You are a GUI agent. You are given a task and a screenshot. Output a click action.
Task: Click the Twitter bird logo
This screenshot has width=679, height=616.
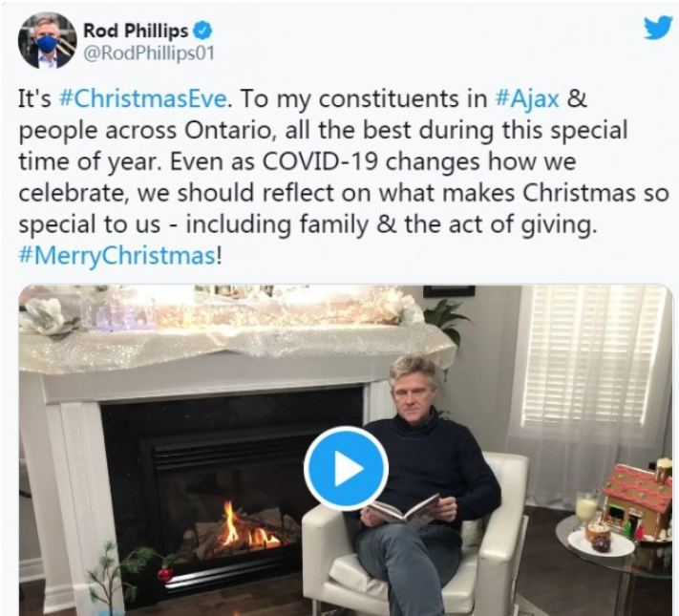tap(657, 29)
